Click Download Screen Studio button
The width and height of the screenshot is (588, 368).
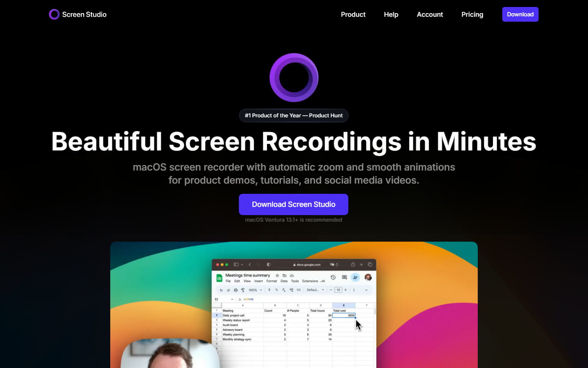point(294,204)
